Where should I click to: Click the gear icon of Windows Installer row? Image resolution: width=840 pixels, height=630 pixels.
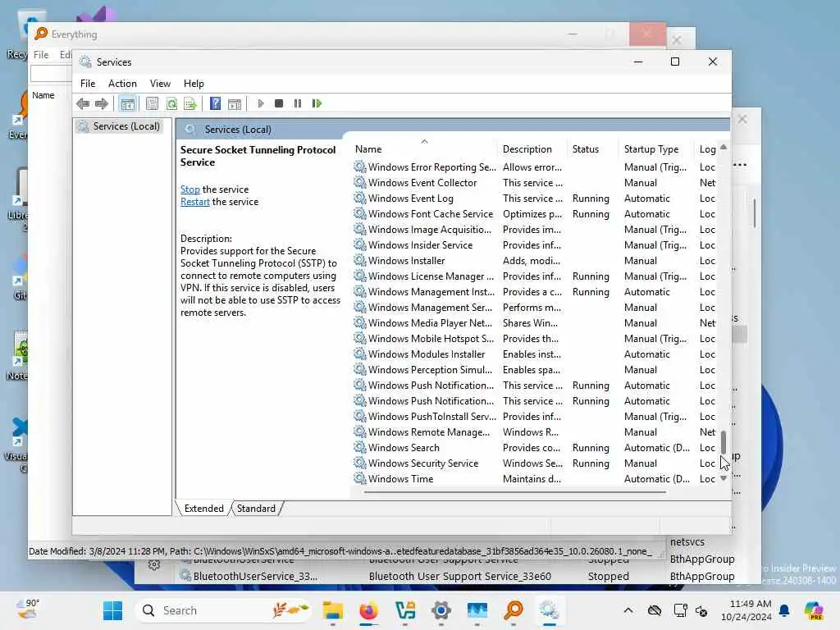[x=359, y=260]
